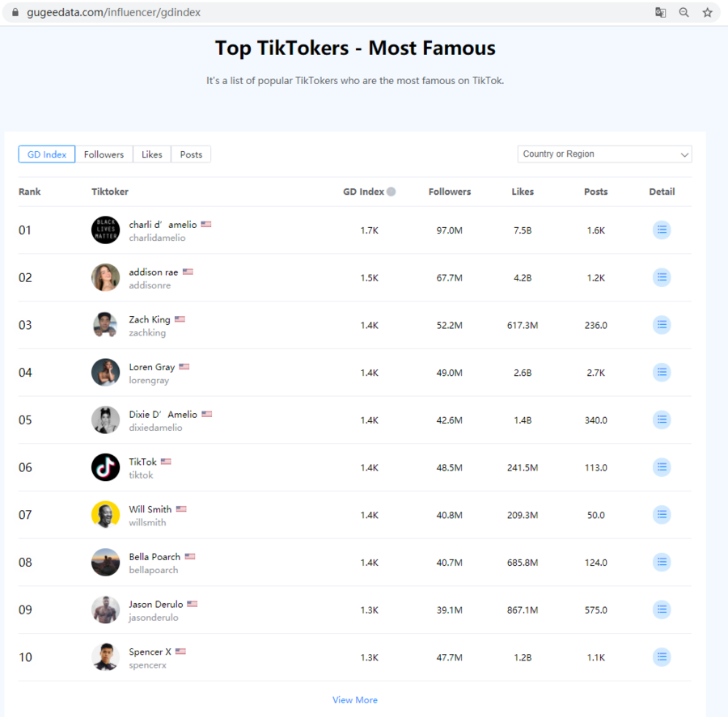
Task: Click detail list icon for Will Smith
Action: click(x=662, y=515)
